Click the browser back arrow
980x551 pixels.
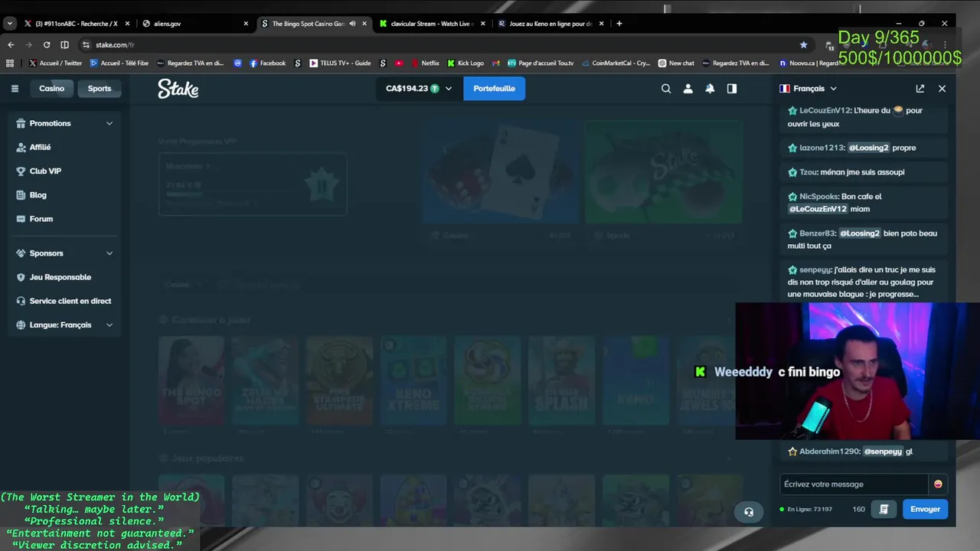[11, 44]
